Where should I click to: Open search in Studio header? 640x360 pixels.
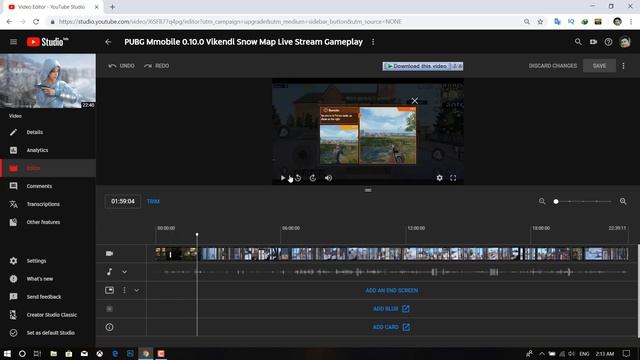[x=578, y=42]
